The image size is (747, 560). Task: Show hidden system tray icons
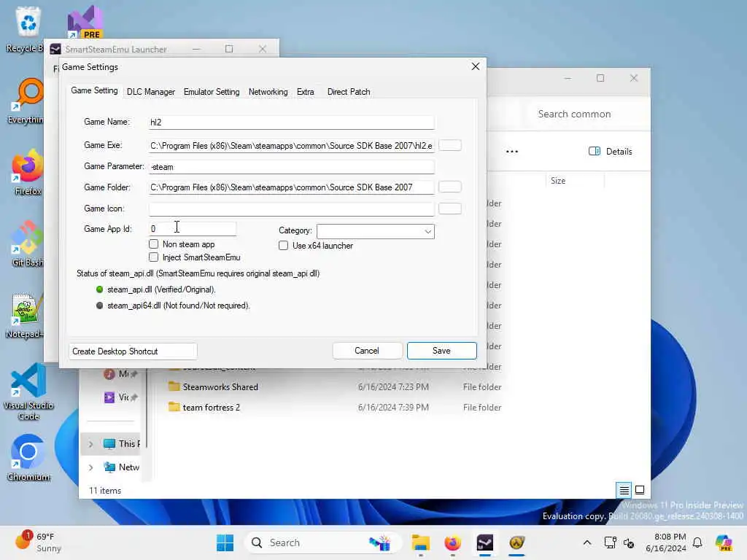(x=587, y=542)
